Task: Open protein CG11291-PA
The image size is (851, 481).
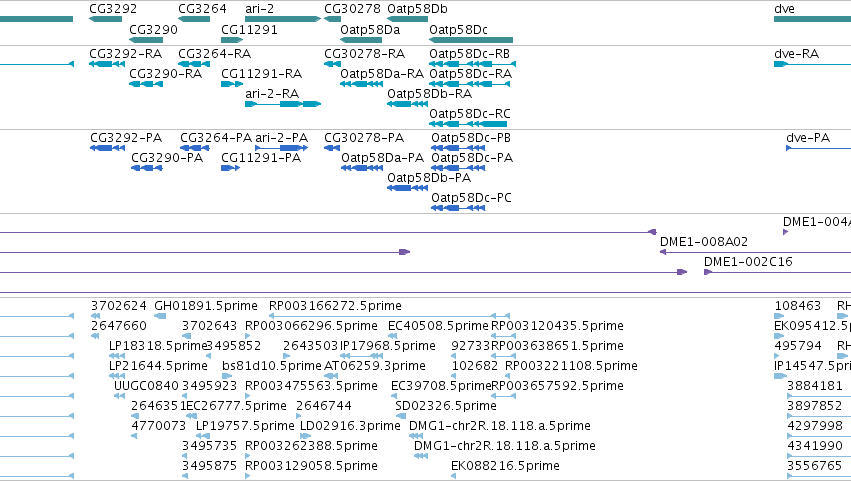Action: click(x=231, y=168)
